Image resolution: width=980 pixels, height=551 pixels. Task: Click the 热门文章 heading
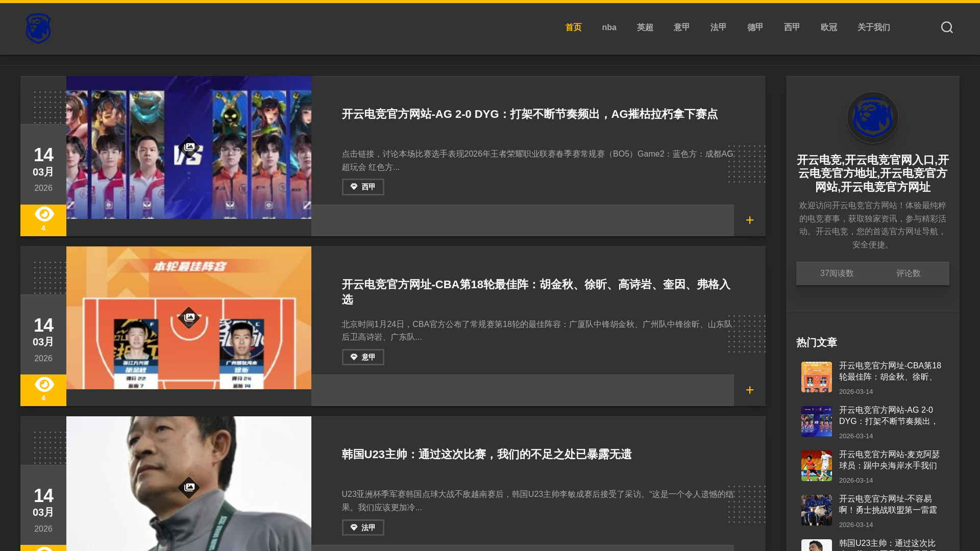tap(817, 342)
